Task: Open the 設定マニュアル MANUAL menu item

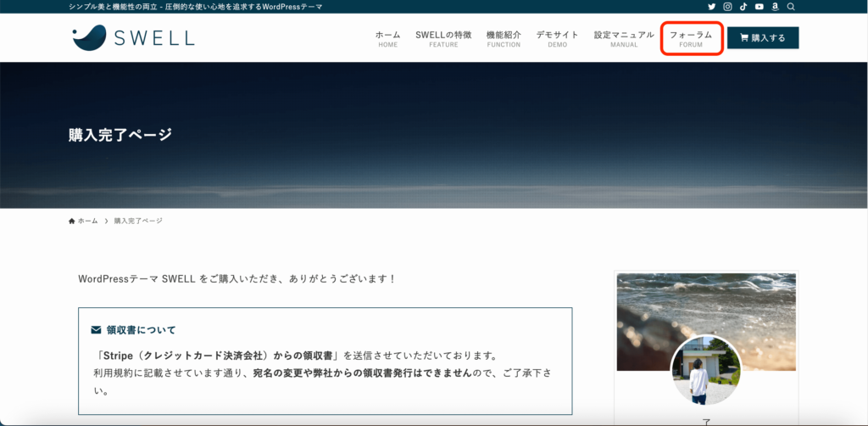Action: 624,39
